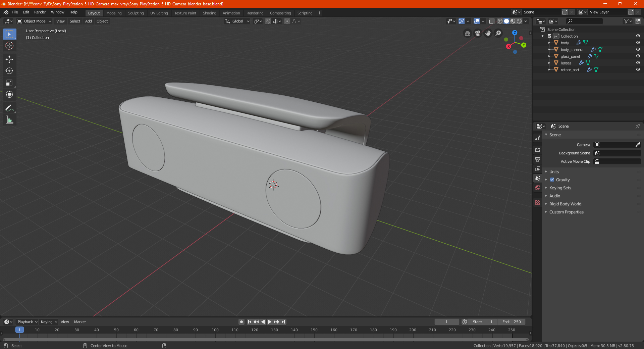Hide the body_camera object
Viewport: 644px width, 349px height.
pyautogui.click(x=638, y=49)
